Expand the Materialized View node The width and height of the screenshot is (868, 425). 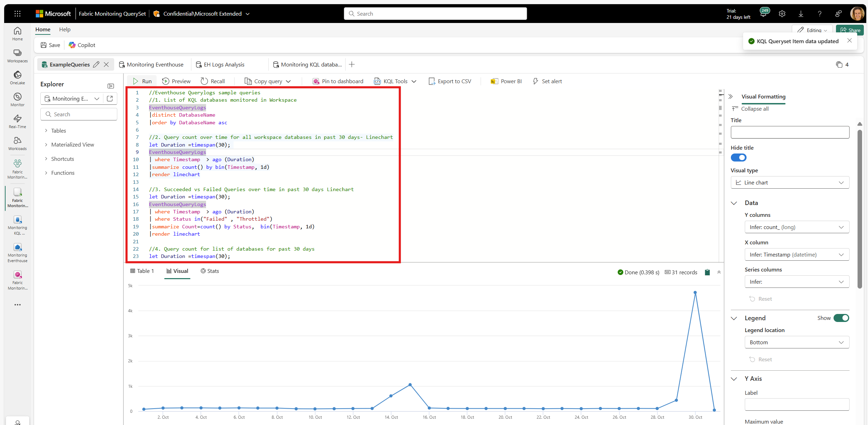click(x=46, y=144)
